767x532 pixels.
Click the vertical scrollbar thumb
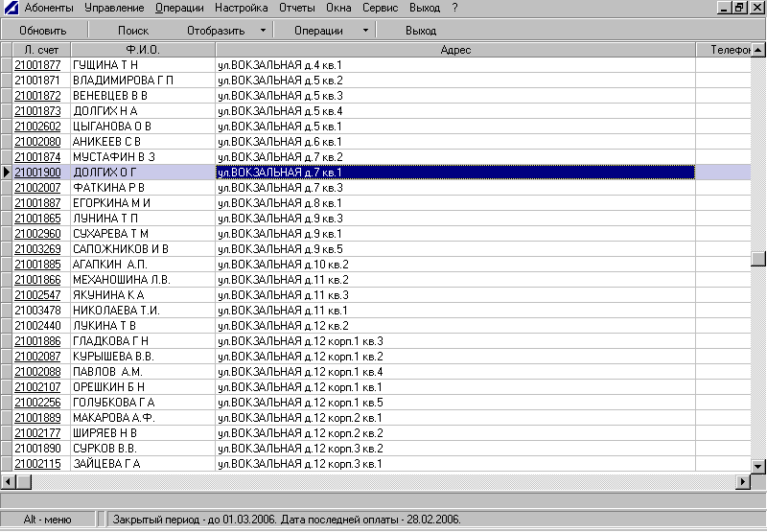pyautogui.click(x=758, y=258)
